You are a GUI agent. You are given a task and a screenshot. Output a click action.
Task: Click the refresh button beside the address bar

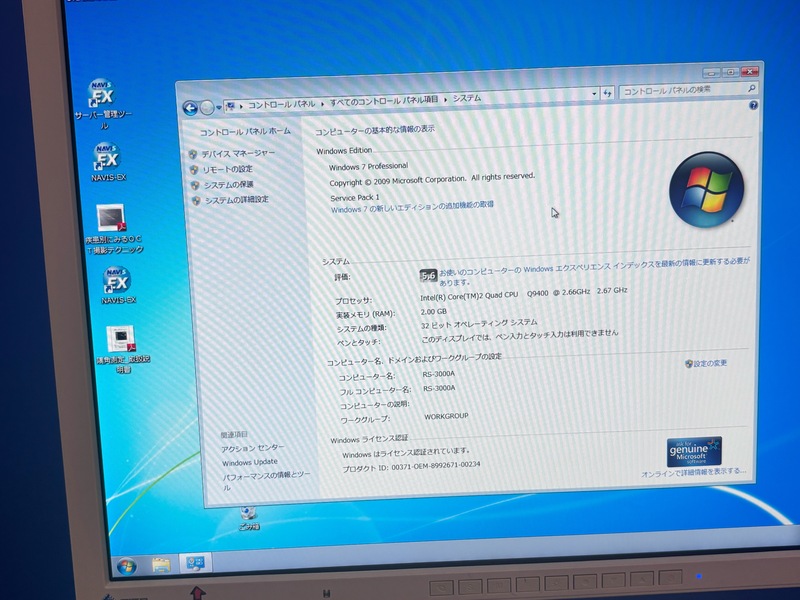click(607, 93)
